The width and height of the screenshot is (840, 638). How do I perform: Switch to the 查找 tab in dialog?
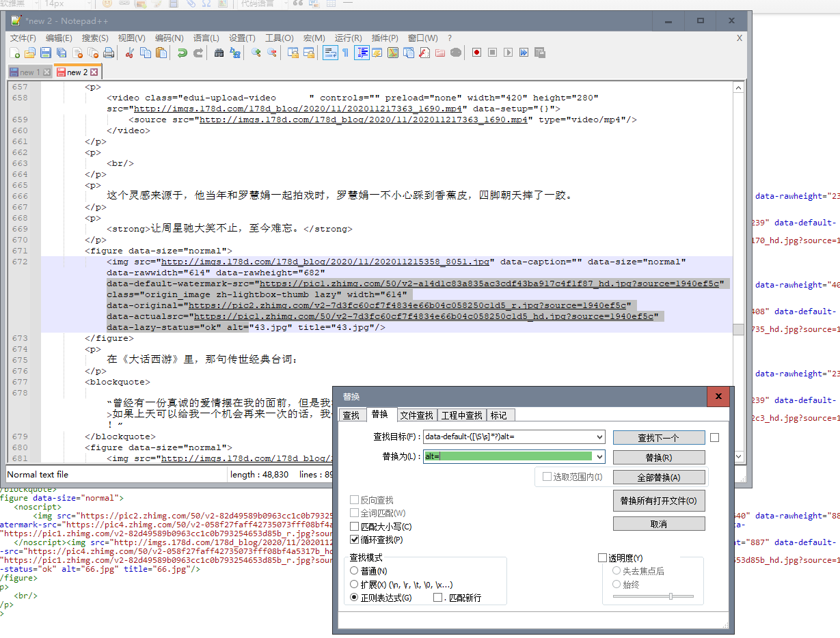351,415
